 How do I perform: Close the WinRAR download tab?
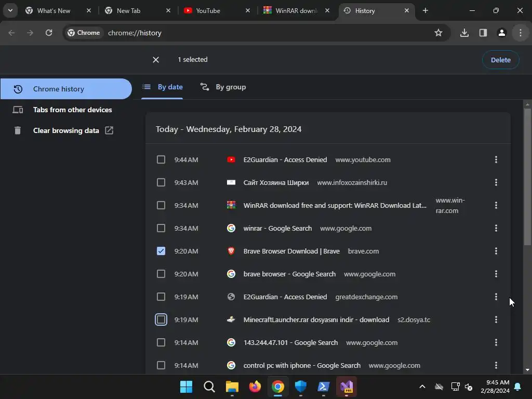click(x=327, y=10)
